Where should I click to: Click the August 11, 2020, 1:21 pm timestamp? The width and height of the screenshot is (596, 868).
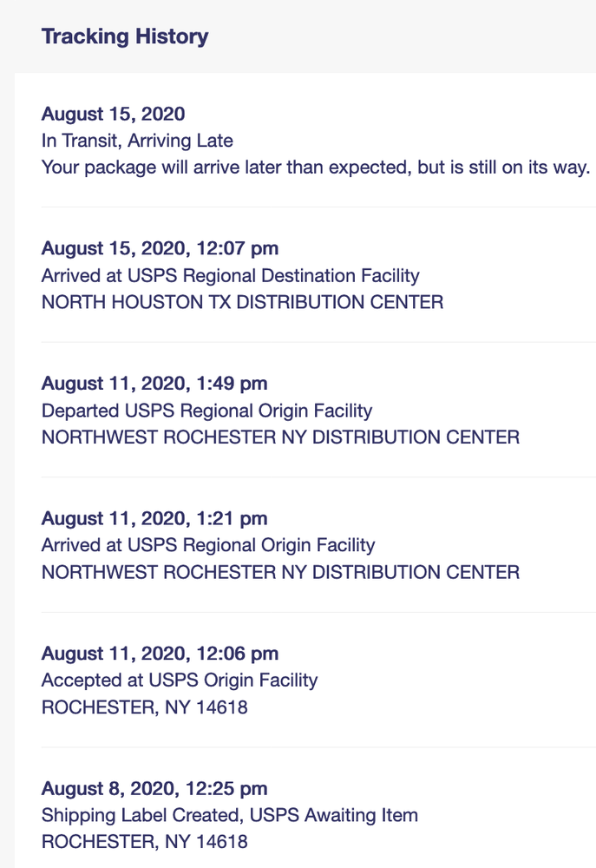[x=154, y=518]
